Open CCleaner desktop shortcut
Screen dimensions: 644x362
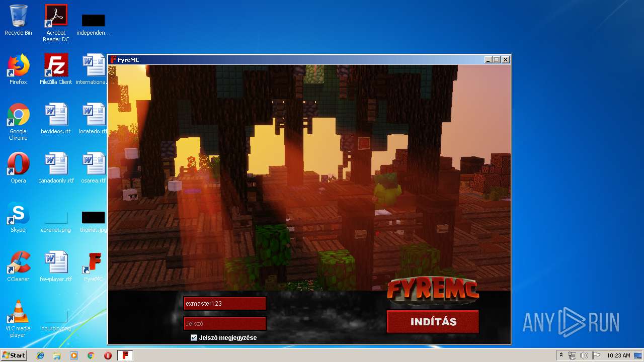coord(18,266)
